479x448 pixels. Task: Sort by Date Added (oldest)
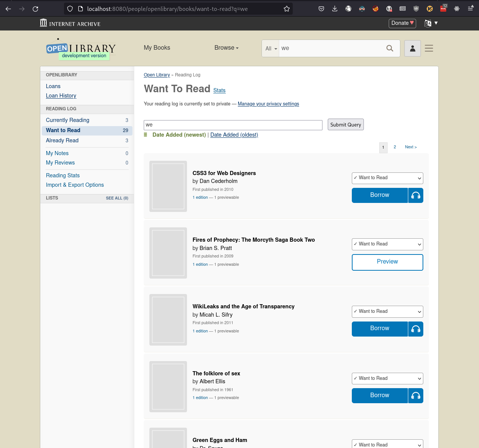pos(234,135)
